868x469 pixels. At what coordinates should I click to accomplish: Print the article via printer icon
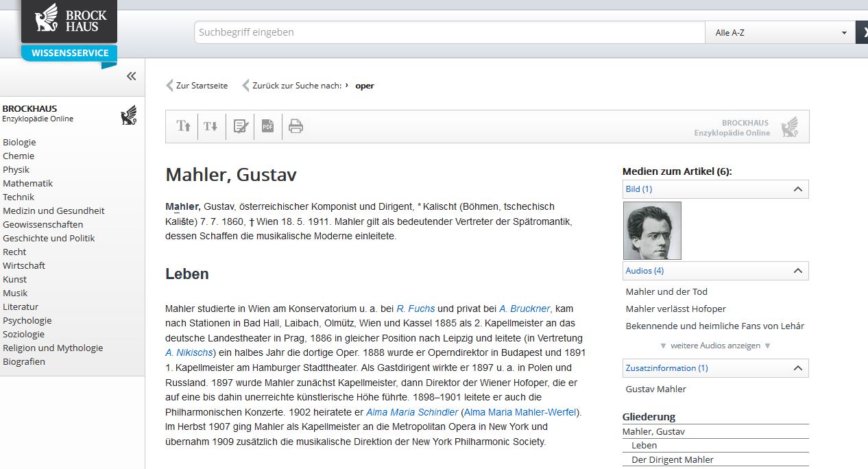coord(296,126)
